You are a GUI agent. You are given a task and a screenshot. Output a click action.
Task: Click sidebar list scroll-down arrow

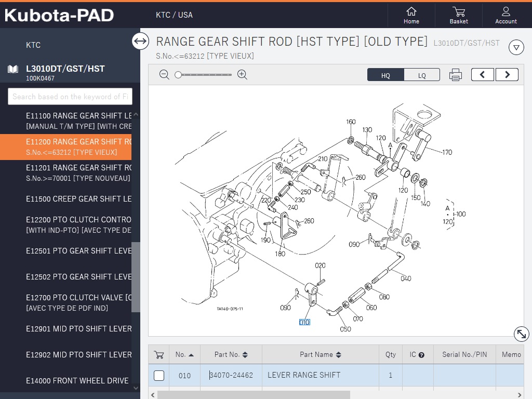tap(136, 388)
